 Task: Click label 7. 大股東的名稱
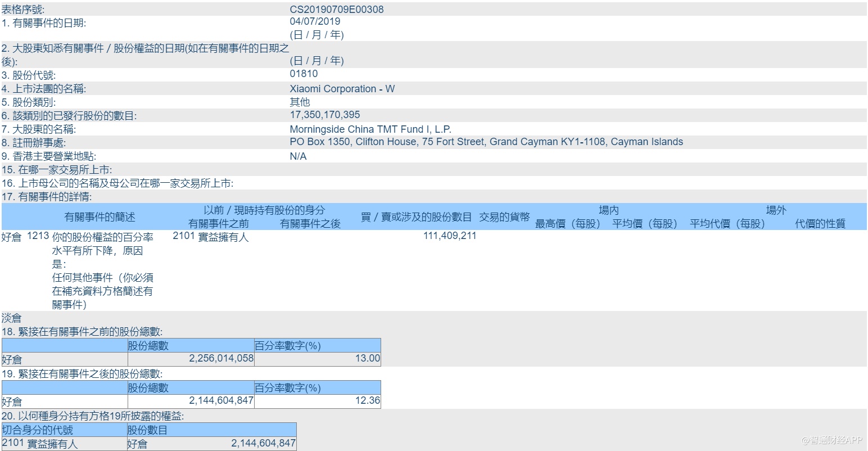click(x=39, y=129)
